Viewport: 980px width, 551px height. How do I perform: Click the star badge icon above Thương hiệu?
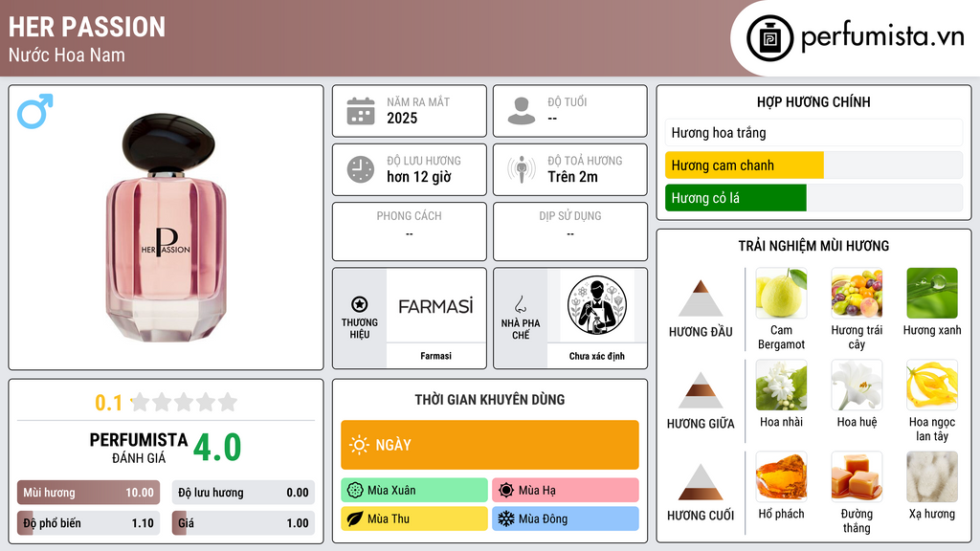[360, 304]
